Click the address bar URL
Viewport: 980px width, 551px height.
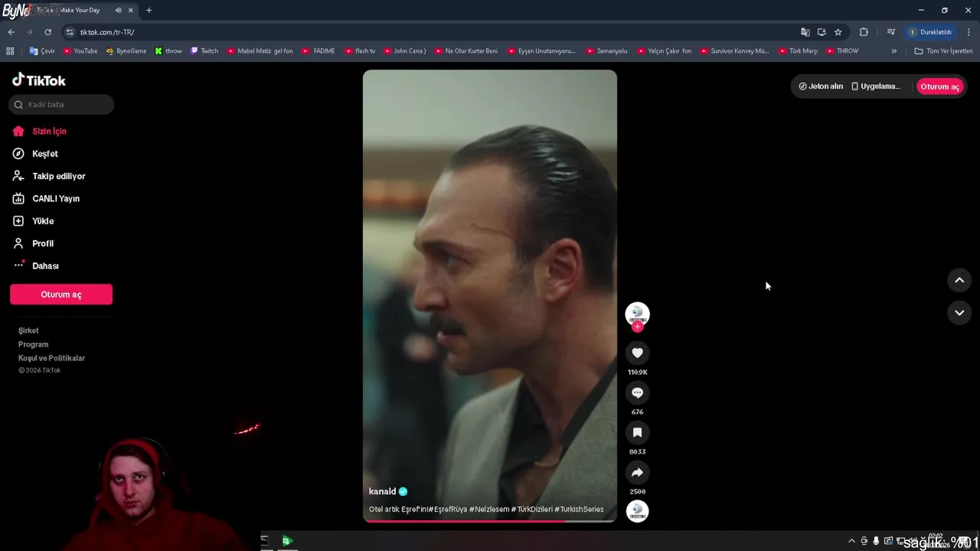(107, 32)
